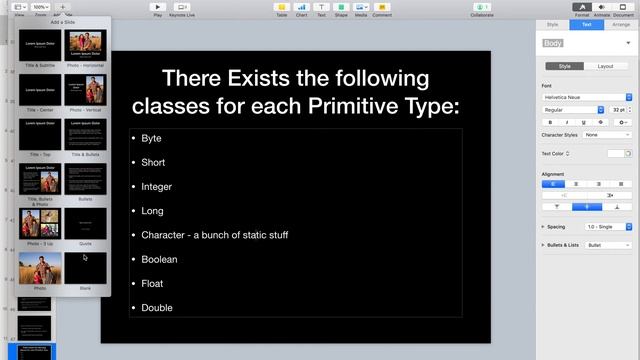
Task: Align text left
Action: [x=553, y=184]
